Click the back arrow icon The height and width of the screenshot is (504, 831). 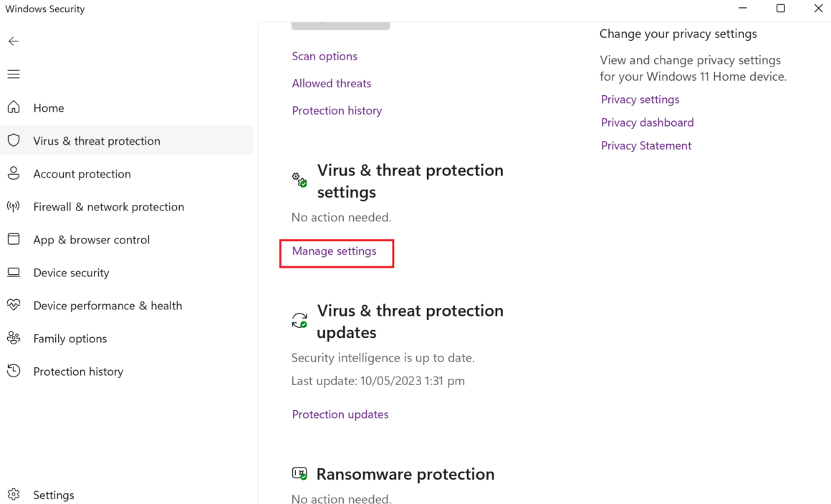(14, 42)
